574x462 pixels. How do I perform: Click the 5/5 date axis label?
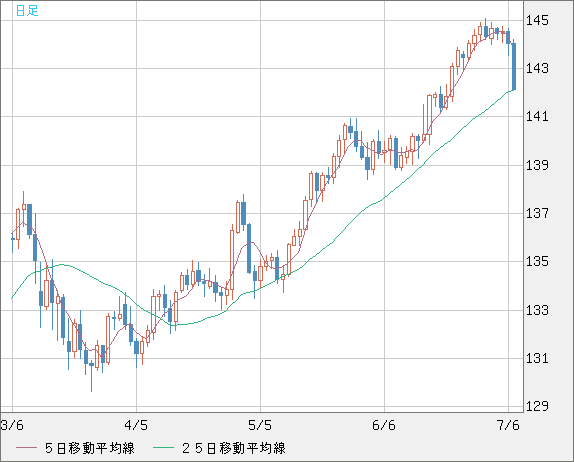[260, 425]
